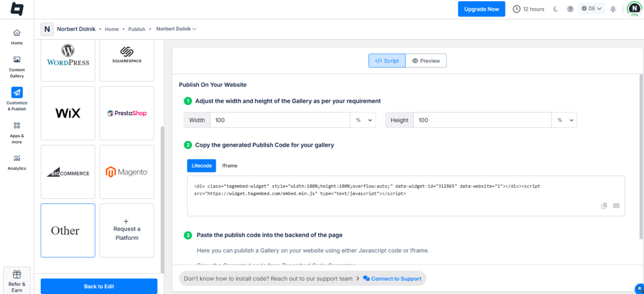
Task: Click 'Copy the generated Publish Code' heading
Action: 265,145
